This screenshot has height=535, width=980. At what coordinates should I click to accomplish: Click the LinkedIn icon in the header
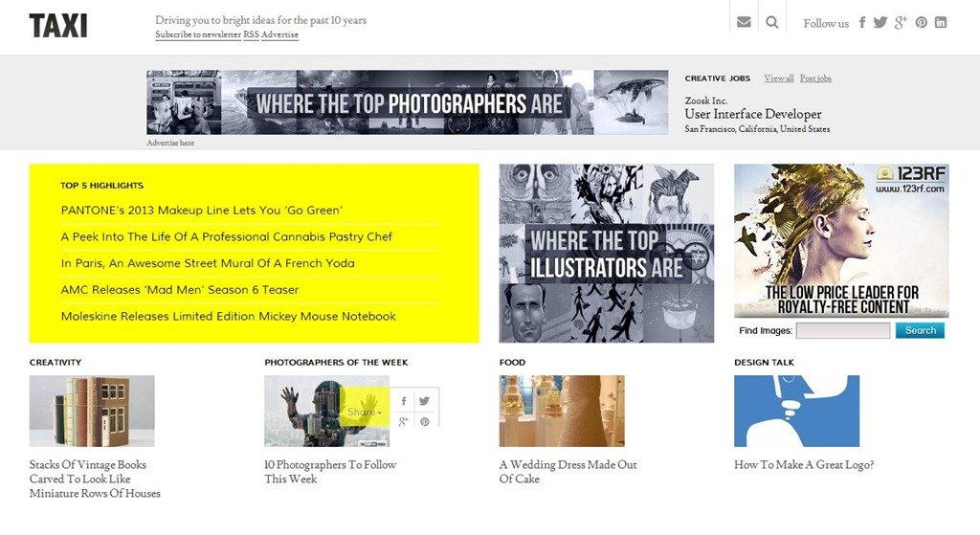pyautogui.click(x=941, y=23)
